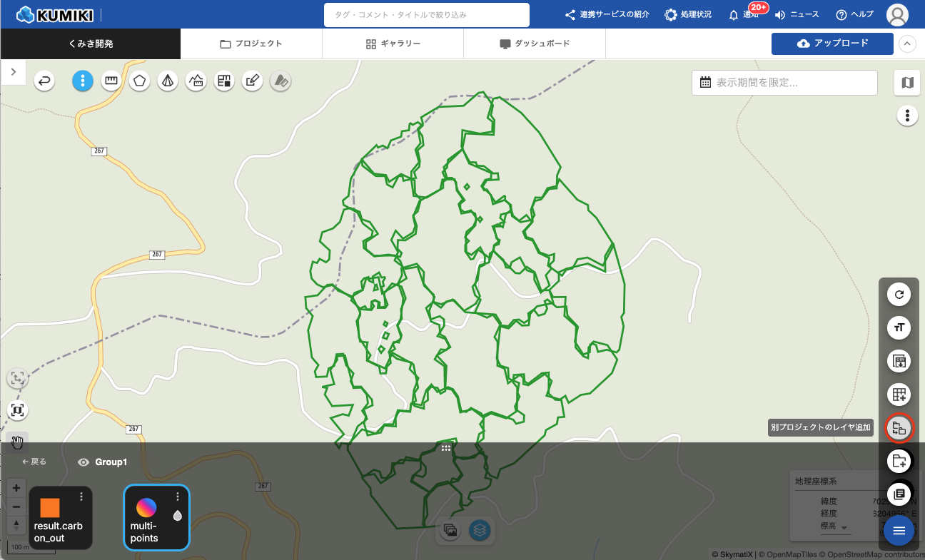Open options menu for multi-points layer
The height and width of the screenshot is (560, 925).
[x=178, y=497]
